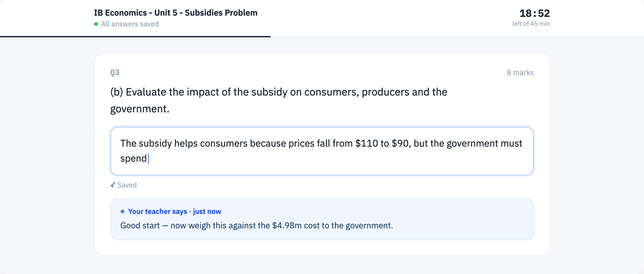Click the green Saved checkmark icon

113,185
